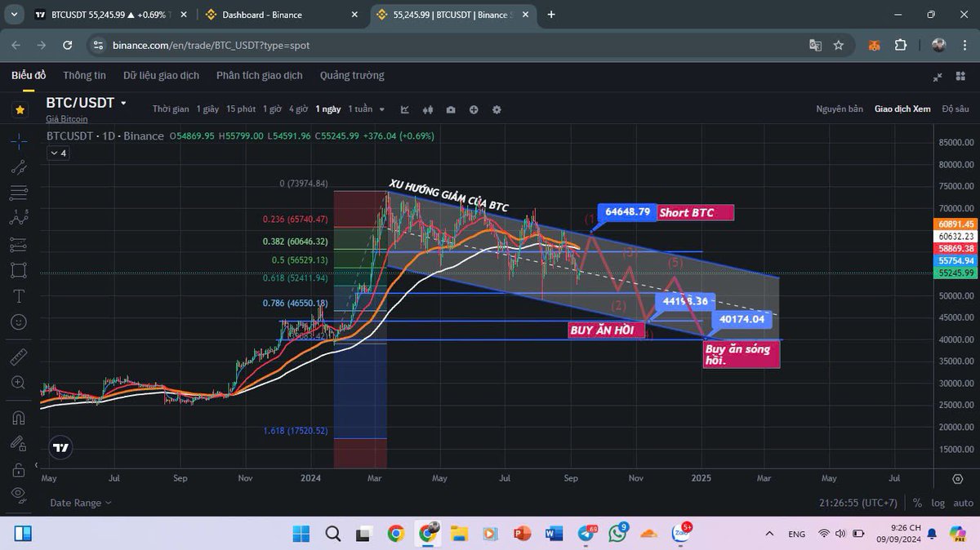Viewport: 980px width, 550px height.
Task: Click the browser address bar URL
Action: point(212,45)
